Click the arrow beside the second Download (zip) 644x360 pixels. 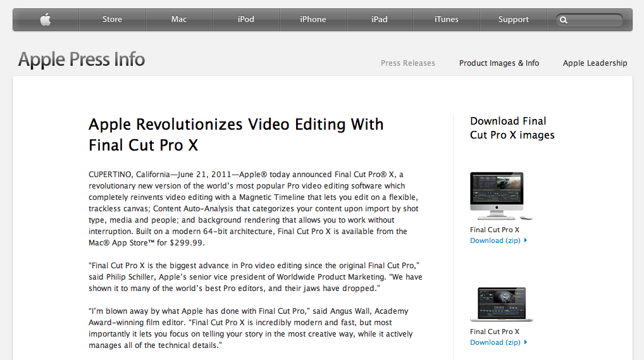(x=526, y=342)
